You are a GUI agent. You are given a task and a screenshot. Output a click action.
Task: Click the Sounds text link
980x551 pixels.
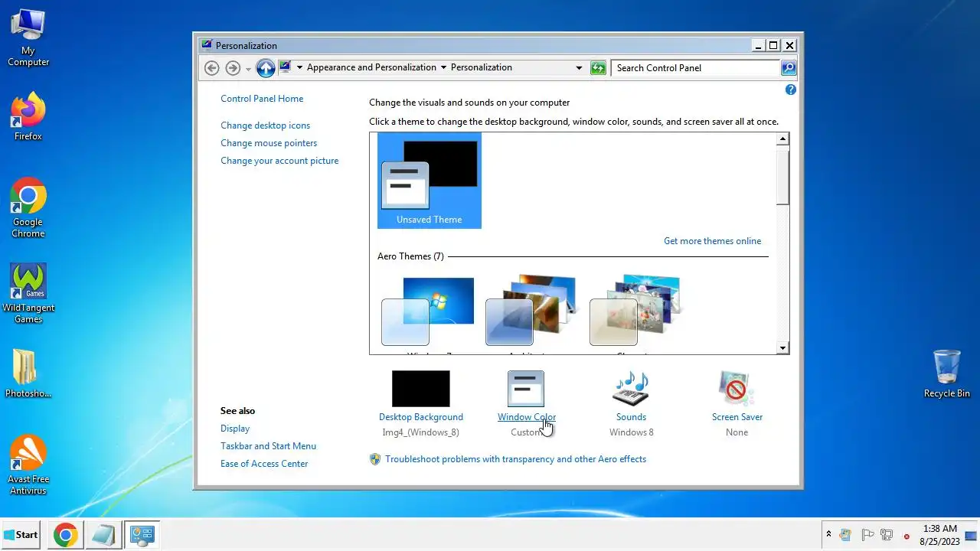point(631,417)
